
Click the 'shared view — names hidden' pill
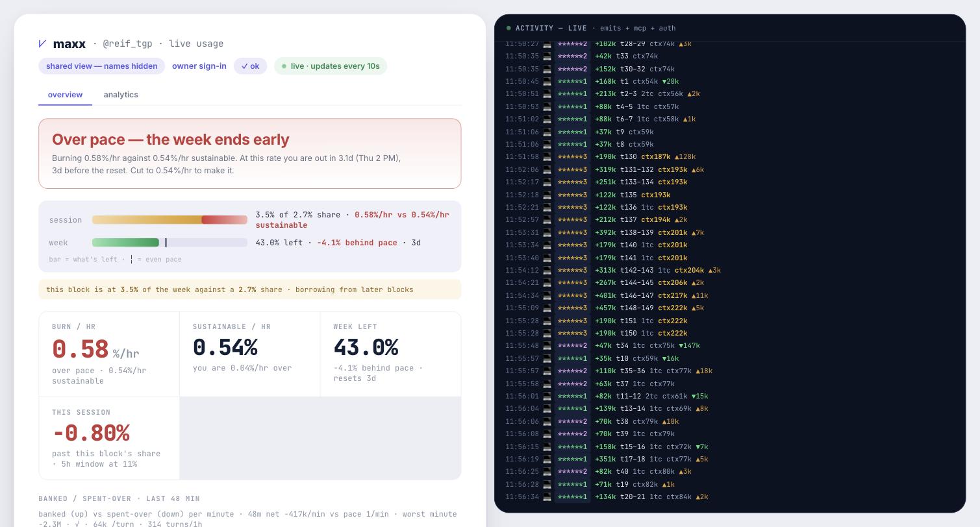[x=102, y=66]
